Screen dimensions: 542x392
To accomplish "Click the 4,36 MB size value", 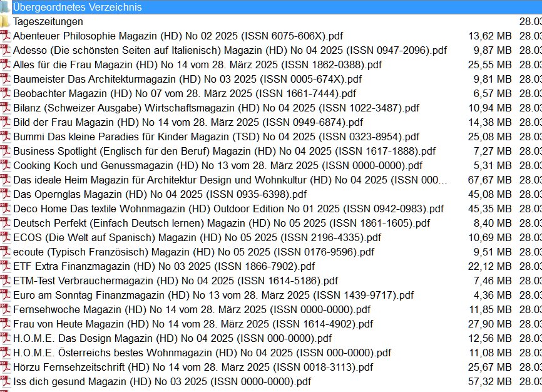I will pyautogui.click(x=492, y=295).
